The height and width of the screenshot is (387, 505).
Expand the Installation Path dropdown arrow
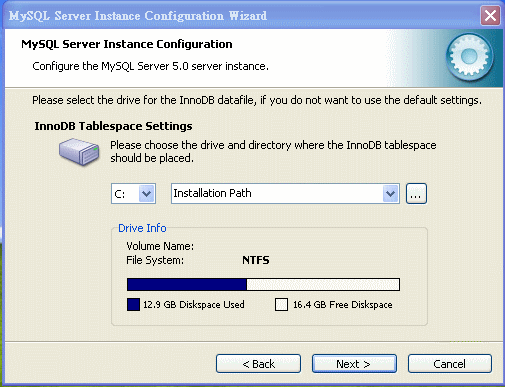[x=390, y=193]
